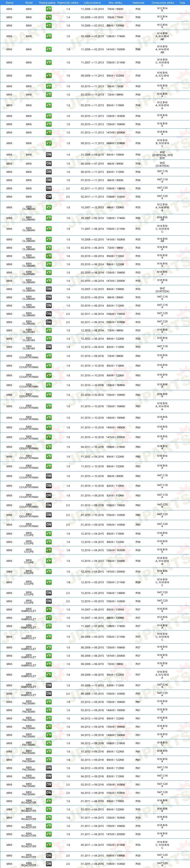Click the Marka column header
This screenshot has height=868, width=190.
(x=9, y=3)
